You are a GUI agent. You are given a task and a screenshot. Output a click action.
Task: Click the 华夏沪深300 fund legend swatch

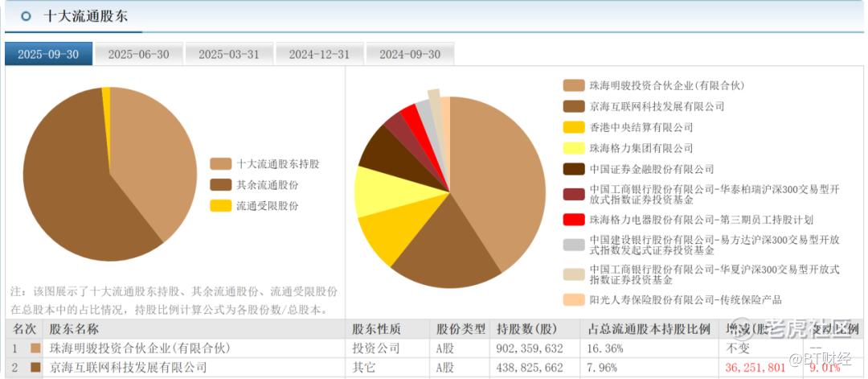(x=574, y=274)
